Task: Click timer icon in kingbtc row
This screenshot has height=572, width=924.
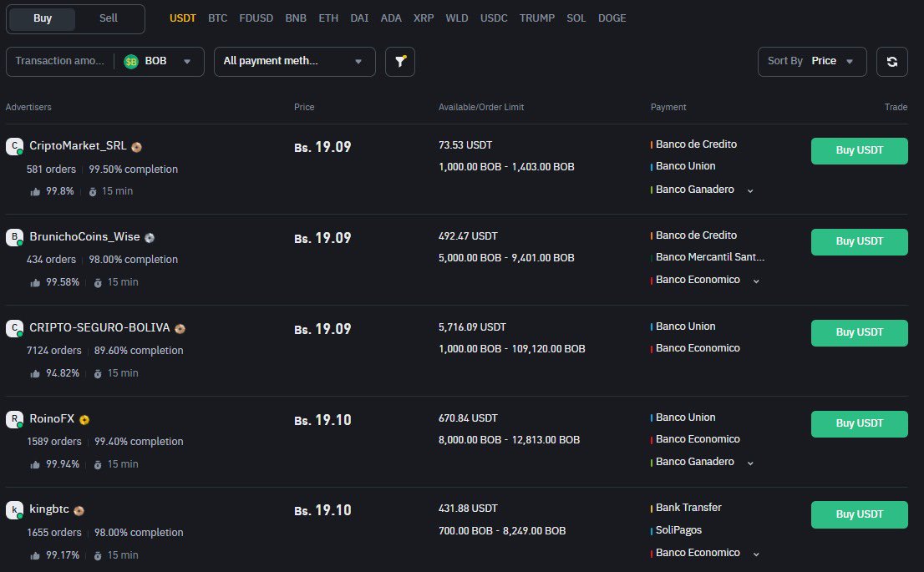Action: 98,555
